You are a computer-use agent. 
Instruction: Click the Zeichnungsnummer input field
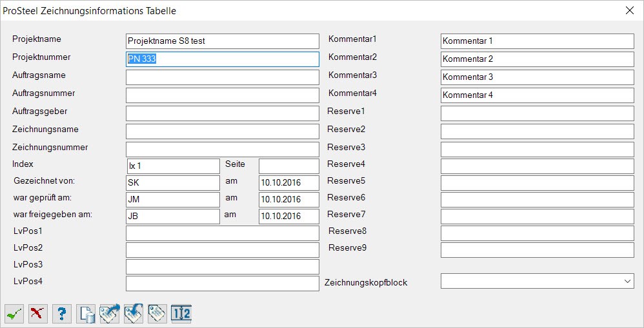[222, 150]
